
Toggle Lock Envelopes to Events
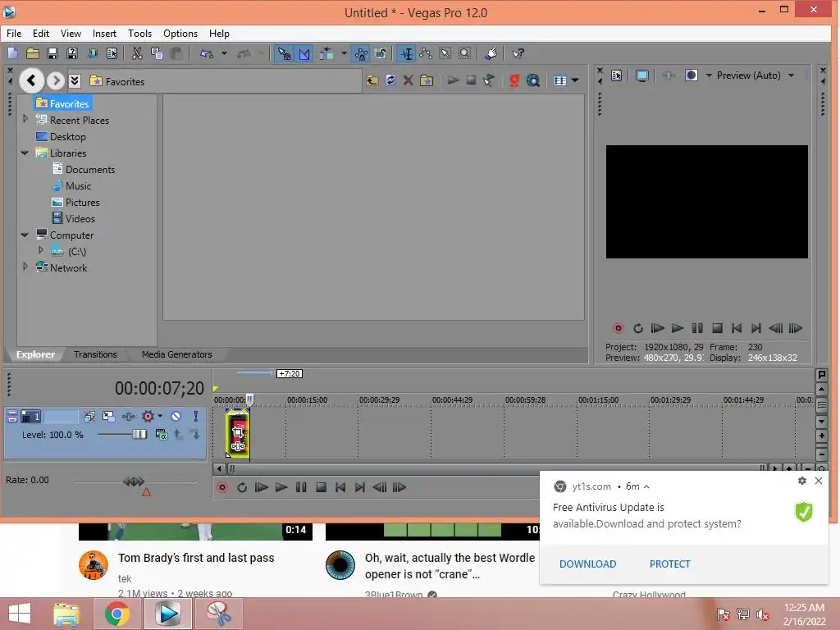[361, 53]
